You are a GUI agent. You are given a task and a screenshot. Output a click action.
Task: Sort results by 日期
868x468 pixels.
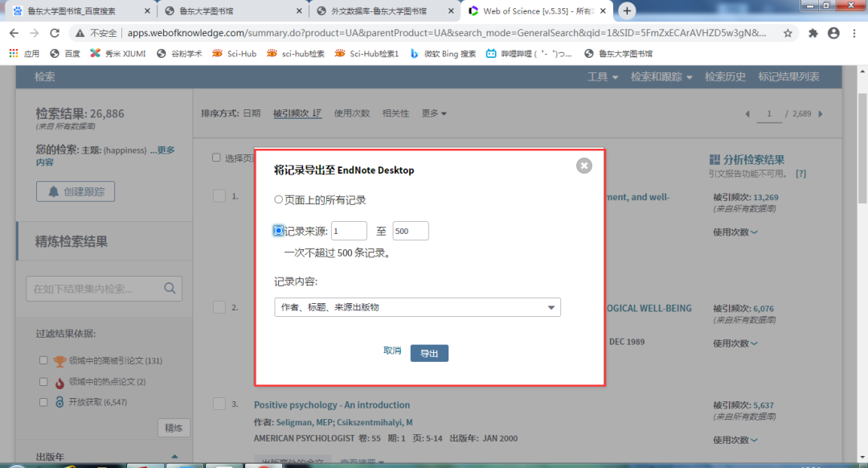click(x=252, y=113)
